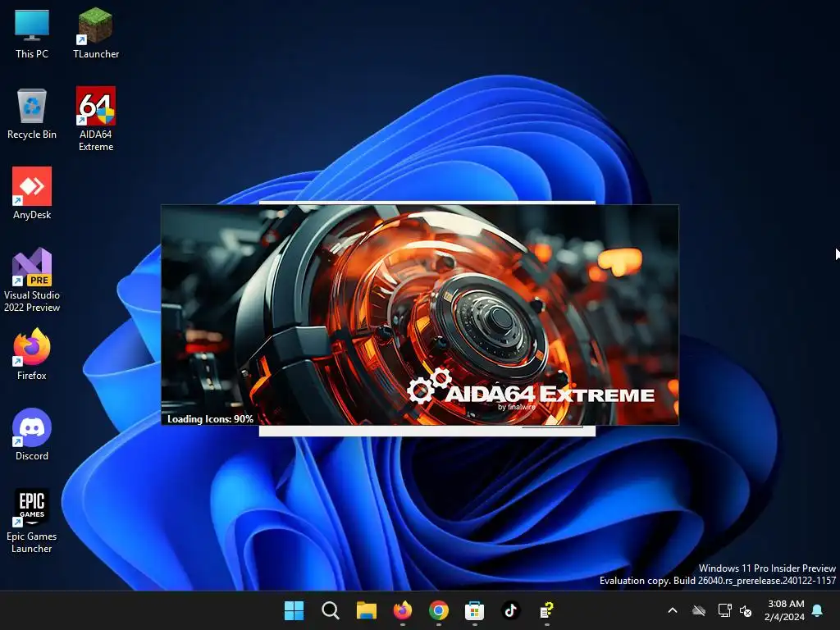This screenshot has width=840, height=630.
Task: Select the AnyDesk desktop shortcut
Action: coord(32,194)
